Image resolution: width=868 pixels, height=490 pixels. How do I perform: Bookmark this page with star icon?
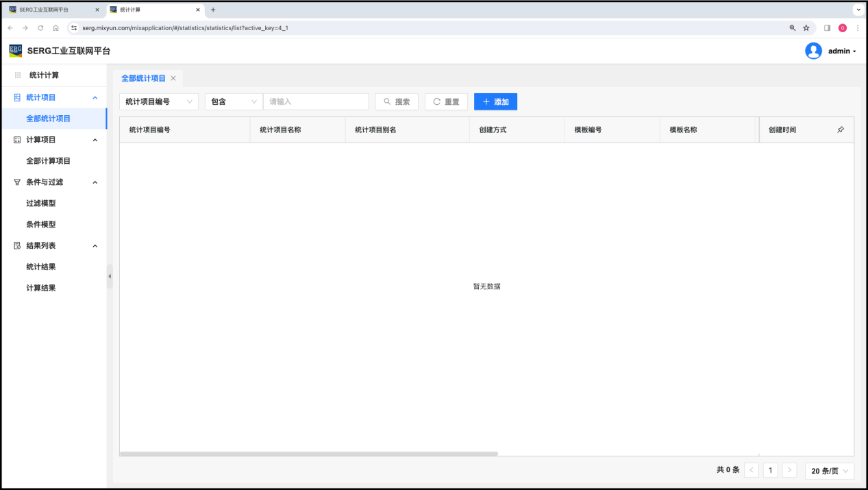806,28
